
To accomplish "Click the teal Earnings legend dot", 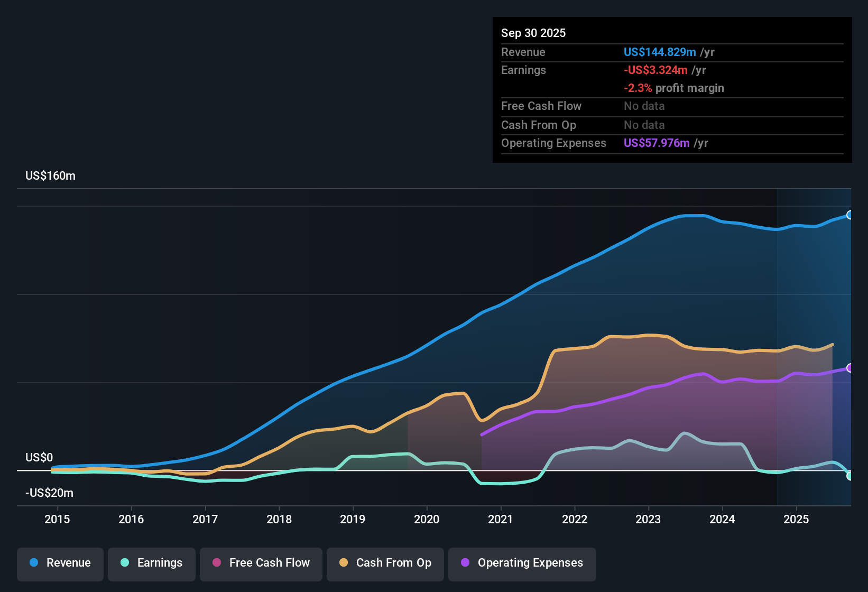I will pyautogui.click(x=125, y=563).
